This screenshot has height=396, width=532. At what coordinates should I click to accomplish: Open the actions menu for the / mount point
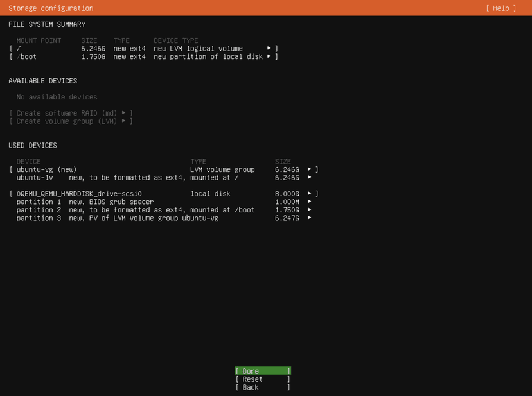[269, 48]
